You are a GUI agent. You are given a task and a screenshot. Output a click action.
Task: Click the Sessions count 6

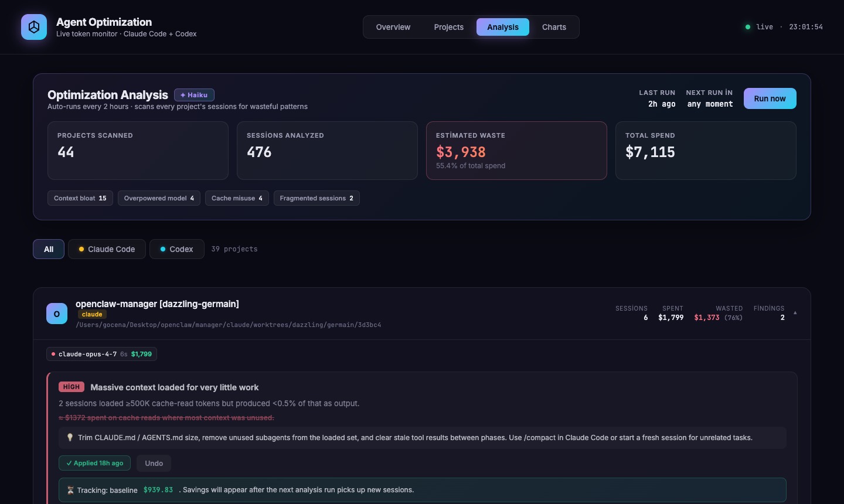coord(646,318)
